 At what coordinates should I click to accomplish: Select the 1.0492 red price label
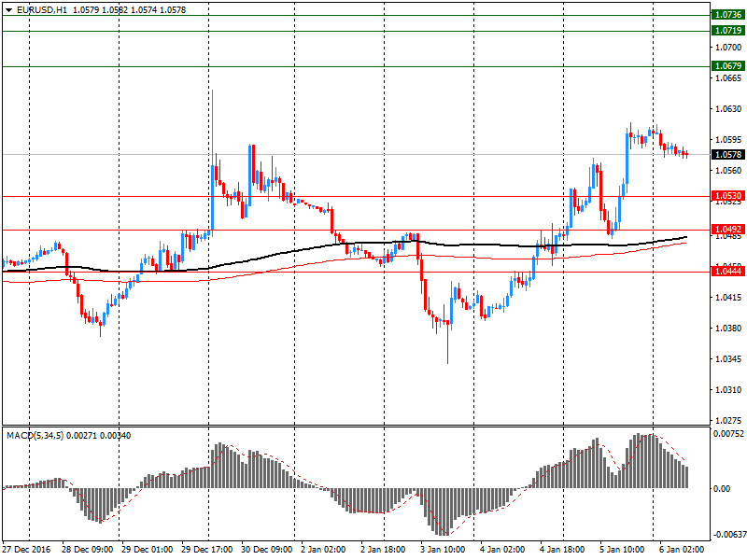tap(728, 230)
